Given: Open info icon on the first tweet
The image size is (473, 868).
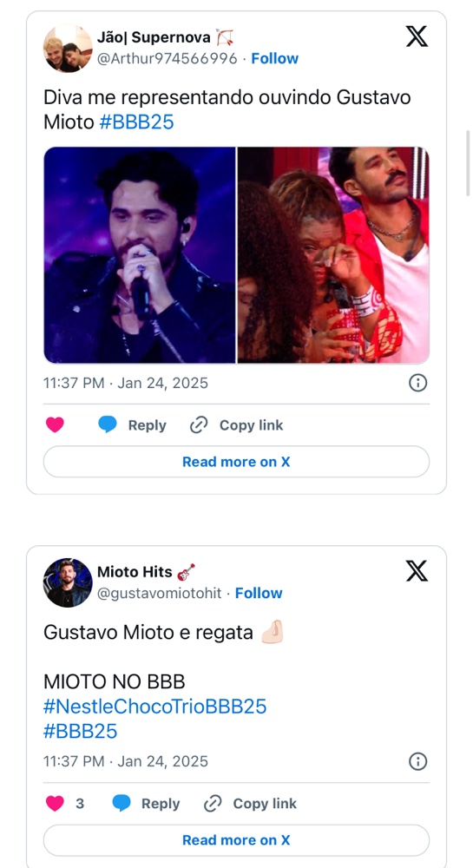Looking at the screenshot, I should [417, 383].
